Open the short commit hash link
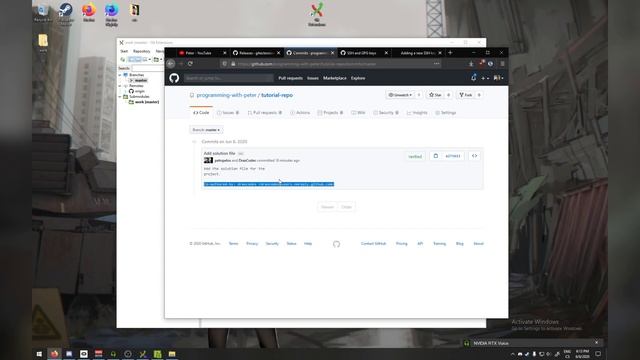Image resolution: width=640 pixels, height=360 pixels. point(453,156)
